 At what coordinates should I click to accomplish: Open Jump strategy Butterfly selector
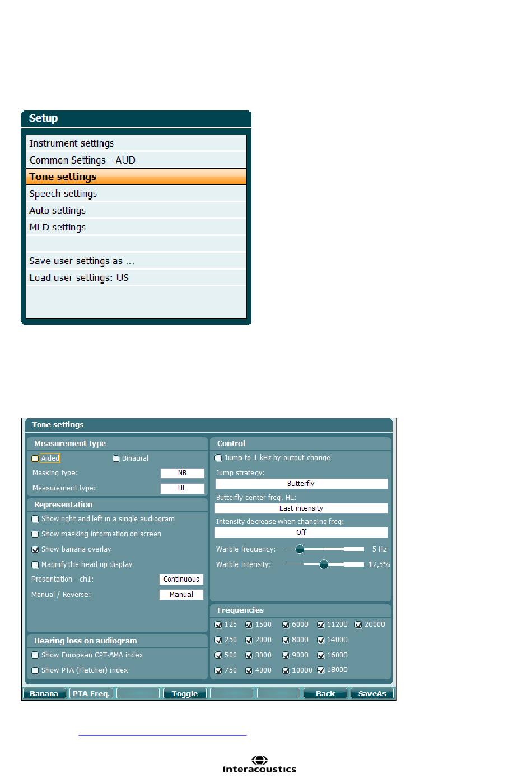301,484
